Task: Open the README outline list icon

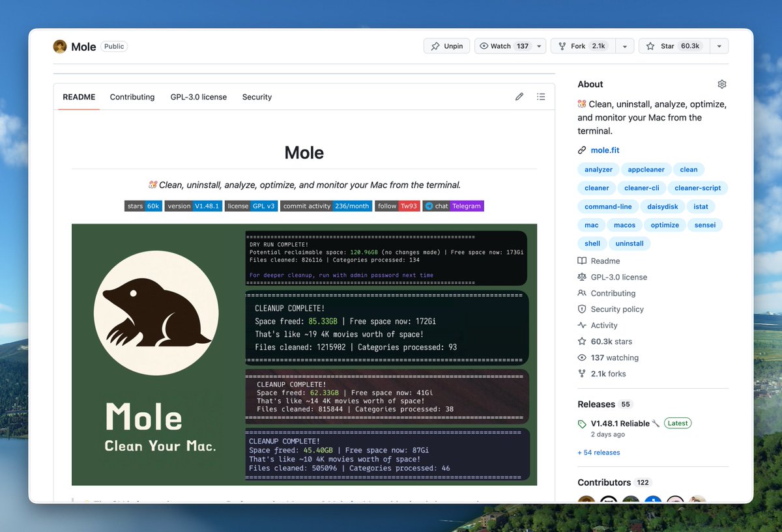Action: coord(541,96)
